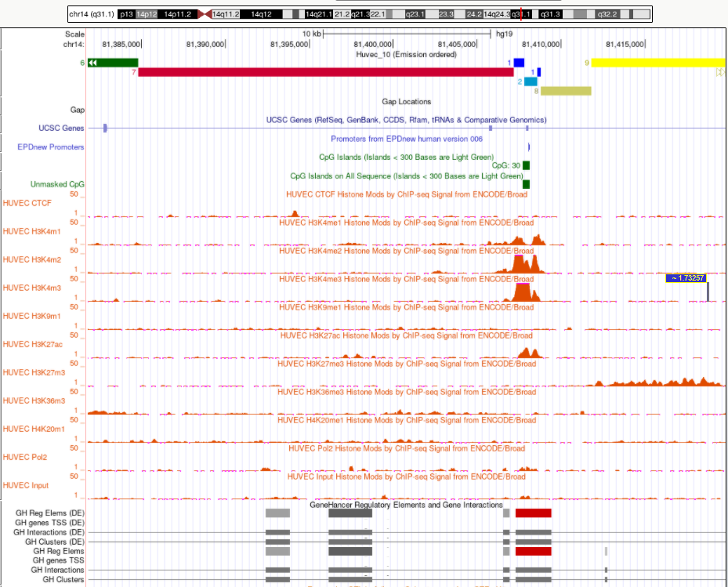Click the CpG: 30 island item
This screenshot has height=587, width=728.
point(526,165)
